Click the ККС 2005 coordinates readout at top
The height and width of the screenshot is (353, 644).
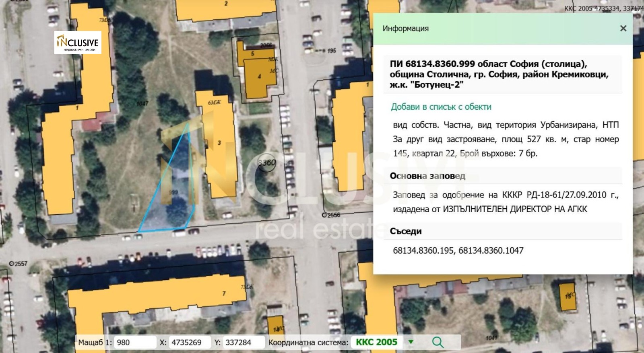click(604, 8)
